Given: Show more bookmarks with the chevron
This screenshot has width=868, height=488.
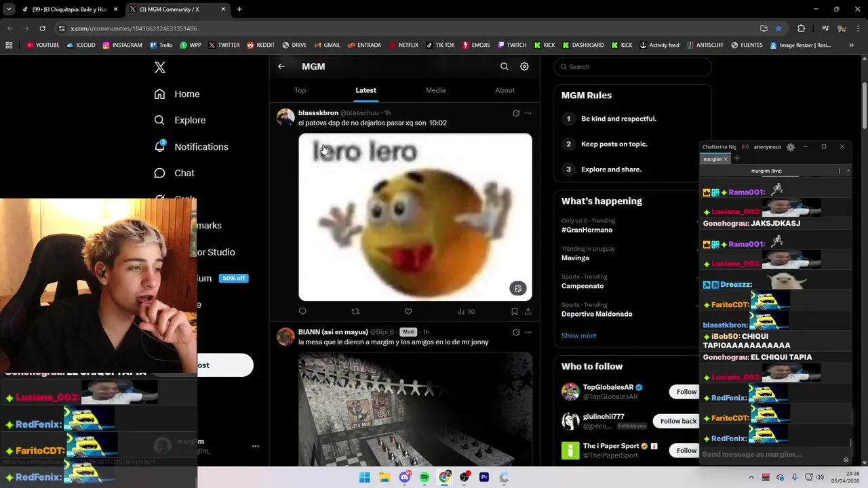Looking at the screenshot, I should point(851,45).
